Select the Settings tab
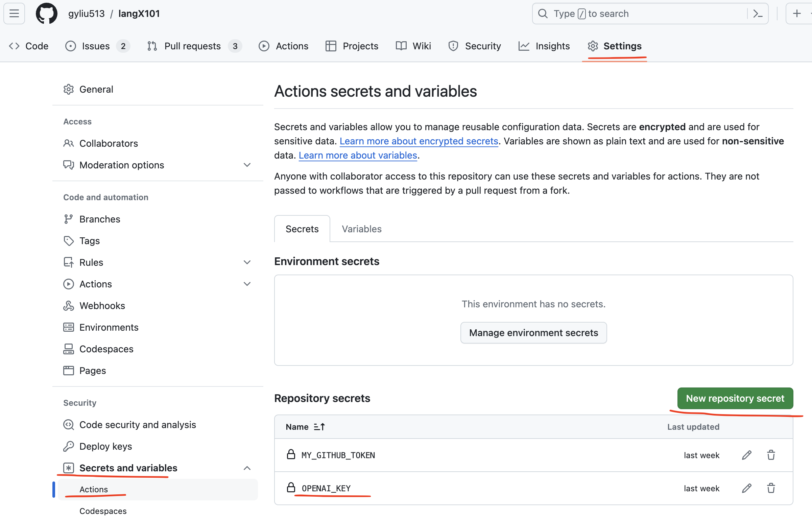 (x=615, y=46)
